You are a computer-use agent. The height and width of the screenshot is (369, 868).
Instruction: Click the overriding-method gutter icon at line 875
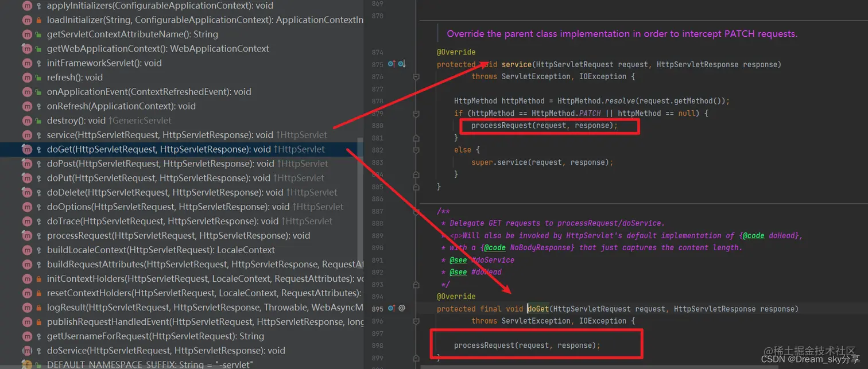point(392,64)
